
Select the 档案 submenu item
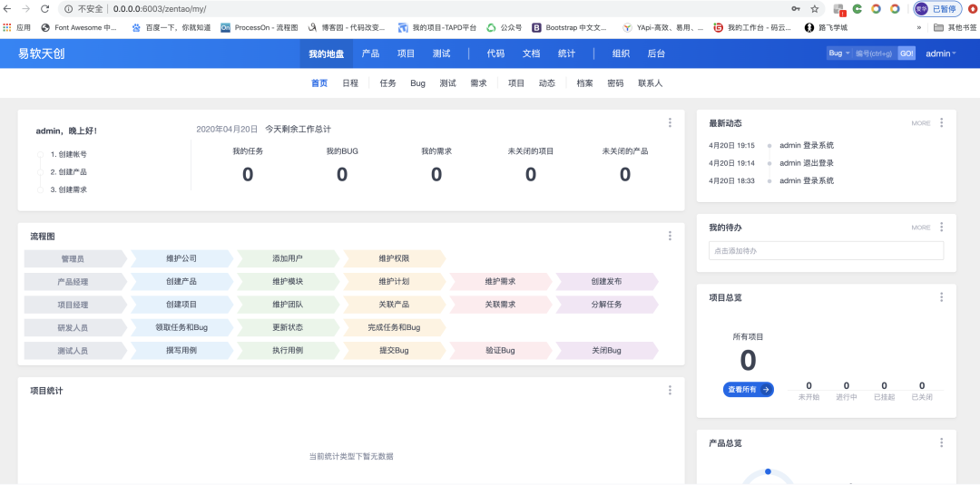pos(585,83)
